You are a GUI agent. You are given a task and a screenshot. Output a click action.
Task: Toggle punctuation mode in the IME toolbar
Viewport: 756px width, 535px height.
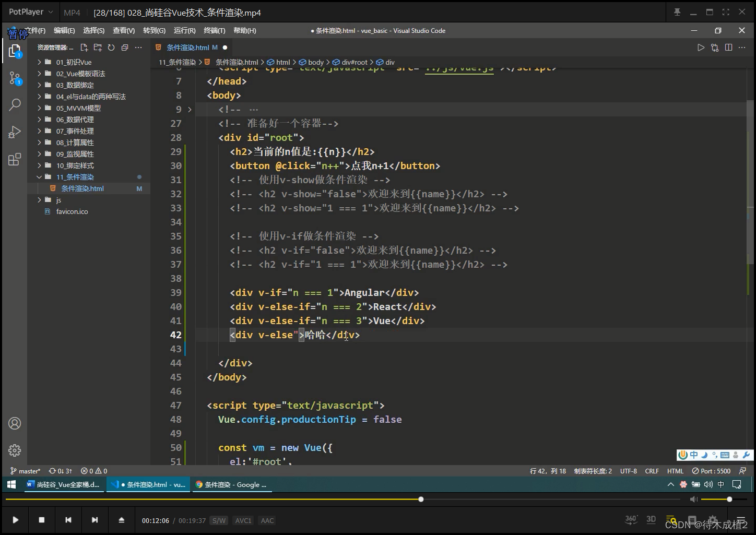pyautogui.click(x=714, y=455)
